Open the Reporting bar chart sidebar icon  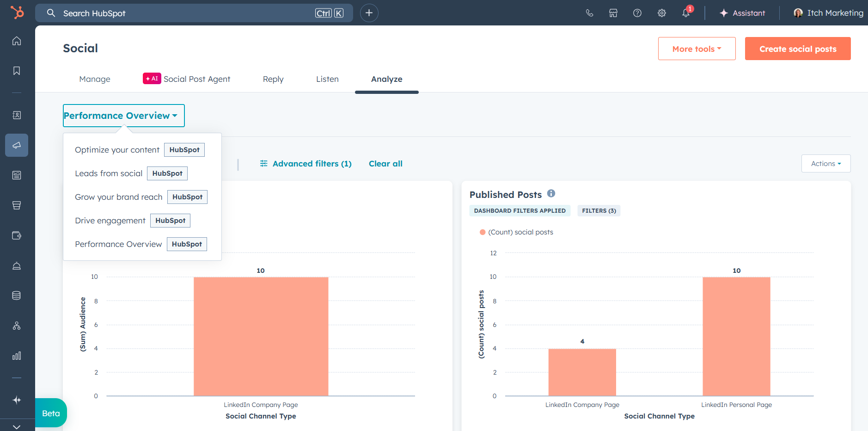17,356
